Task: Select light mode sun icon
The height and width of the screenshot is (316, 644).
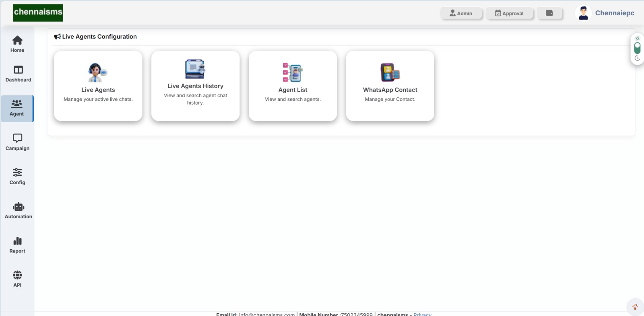Action: [x=637, y=39]
